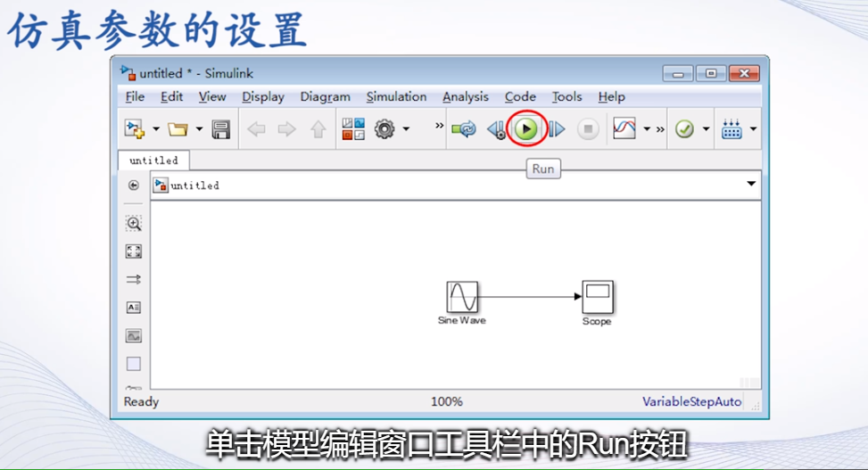This screenshot has height=470, width=868.
Task: Click the New Model icon in toolbar
Action: click(x=135, y=129)
